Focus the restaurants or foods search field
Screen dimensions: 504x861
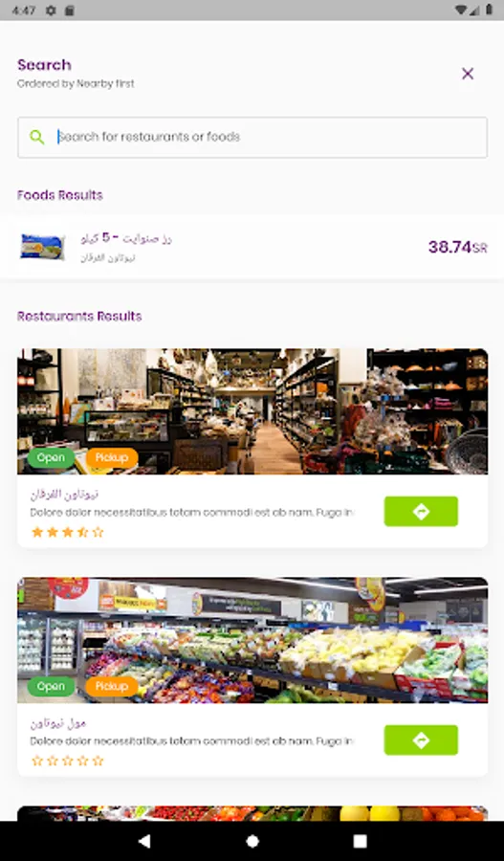pyautogui.click(x=252, y=137)
